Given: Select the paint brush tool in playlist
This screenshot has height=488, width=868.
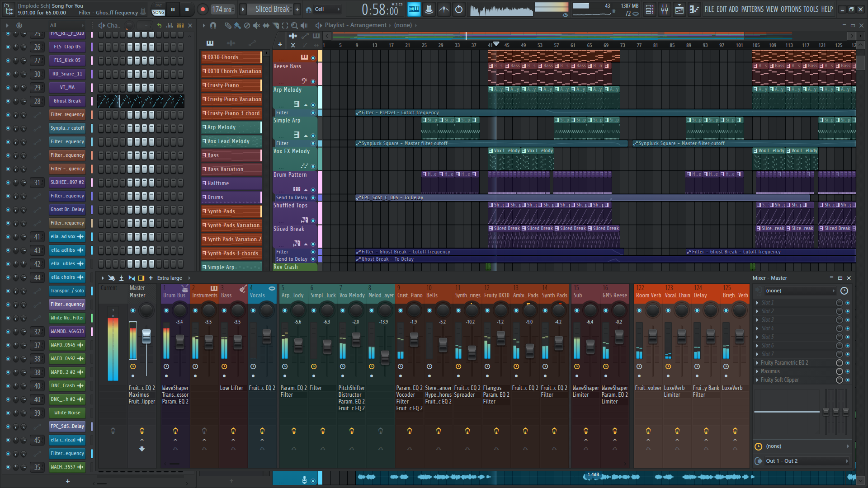Looking at the screenshot, I should [x=237, y=25].
